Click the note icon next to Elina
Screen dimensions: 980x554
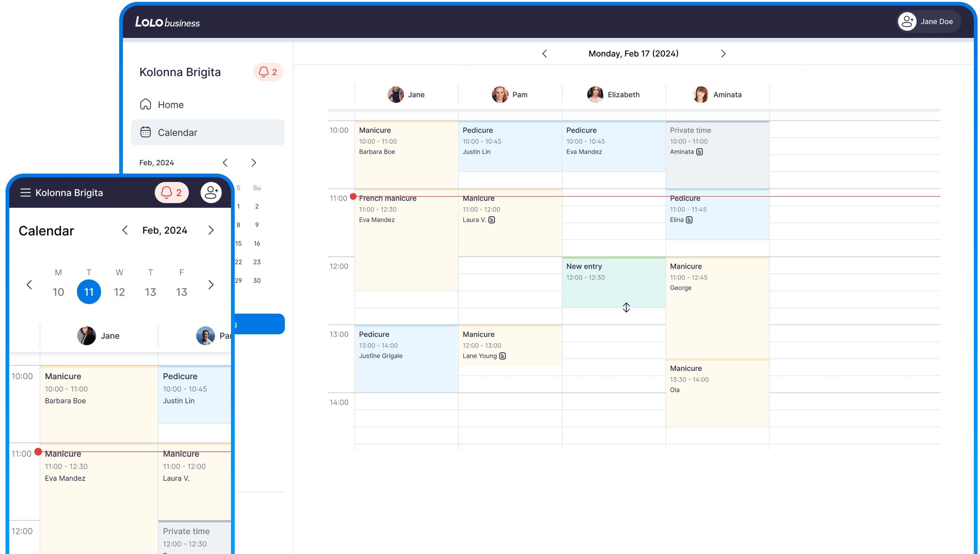[689, 220]
